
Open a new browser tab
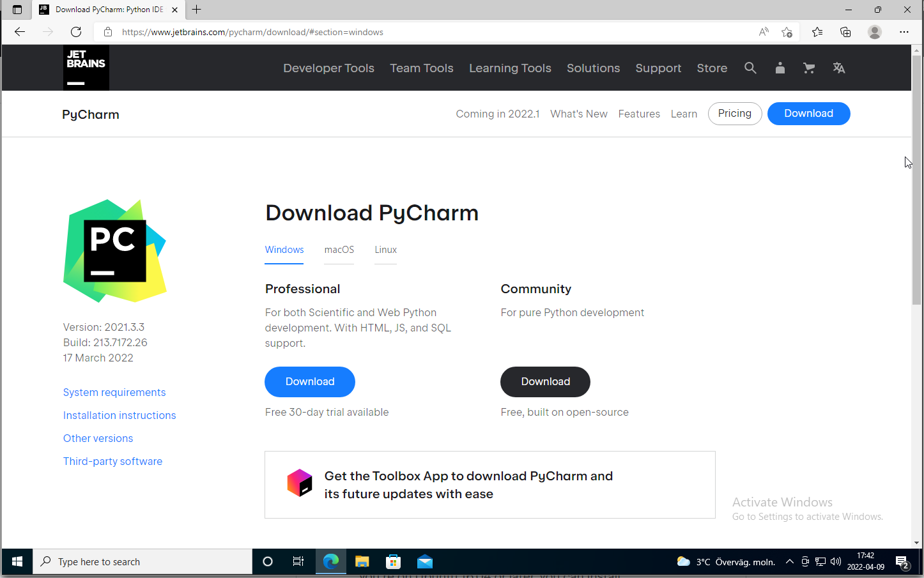pyautogui.click(x=197, y=10)
